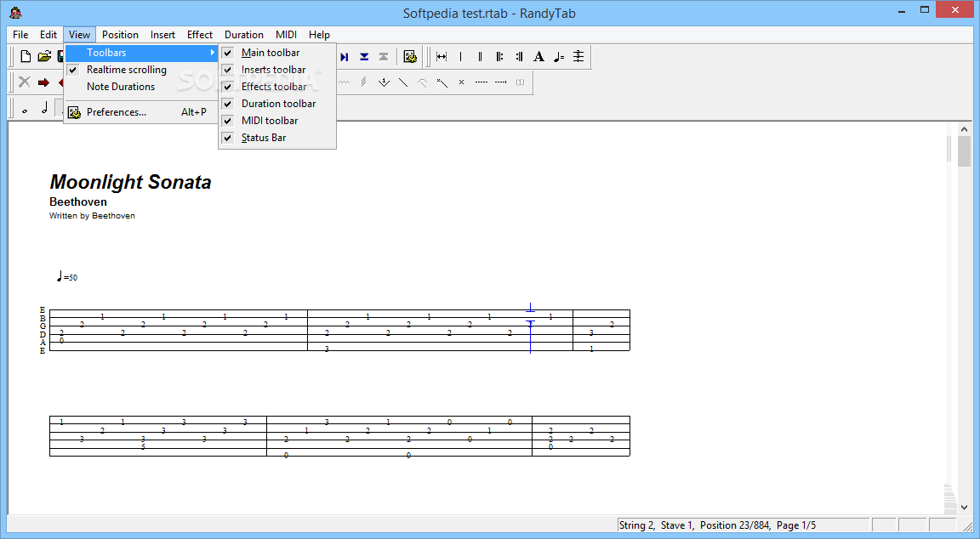Insert text with the A icon
Viewport: 980px width, 539px height.
point(538,57)
